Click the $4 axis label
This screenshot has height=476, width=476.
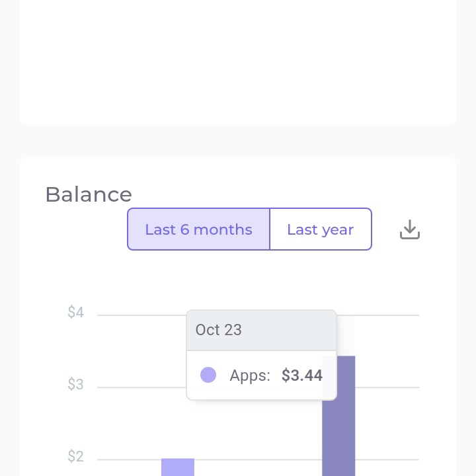[75, 312]
